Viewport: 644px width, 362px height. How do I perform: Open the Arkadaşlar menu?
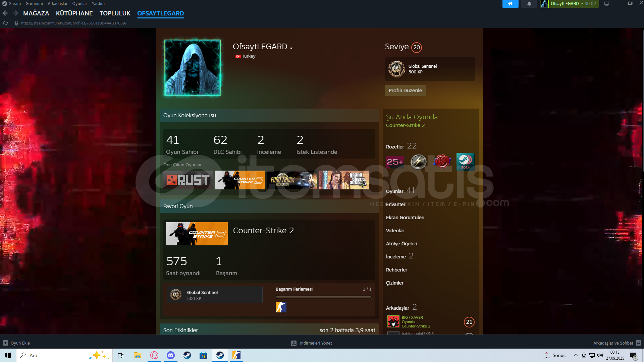pyautogui.click(x=57, y=4)
